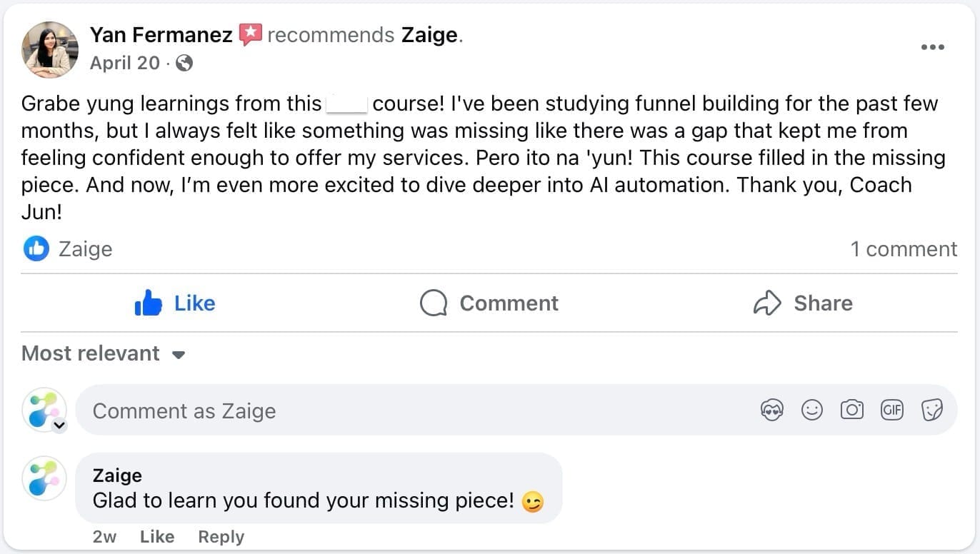Click Yan Fermanez's profile picture thumbnail
Viewport: 980px width, 554px height.
(x=50, y=49)
